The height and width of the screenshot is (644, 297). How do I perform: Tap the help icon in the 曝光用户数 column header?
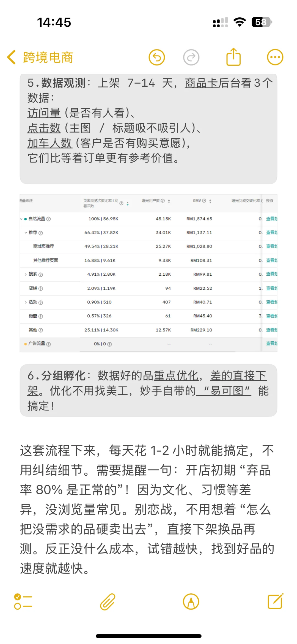163,201
